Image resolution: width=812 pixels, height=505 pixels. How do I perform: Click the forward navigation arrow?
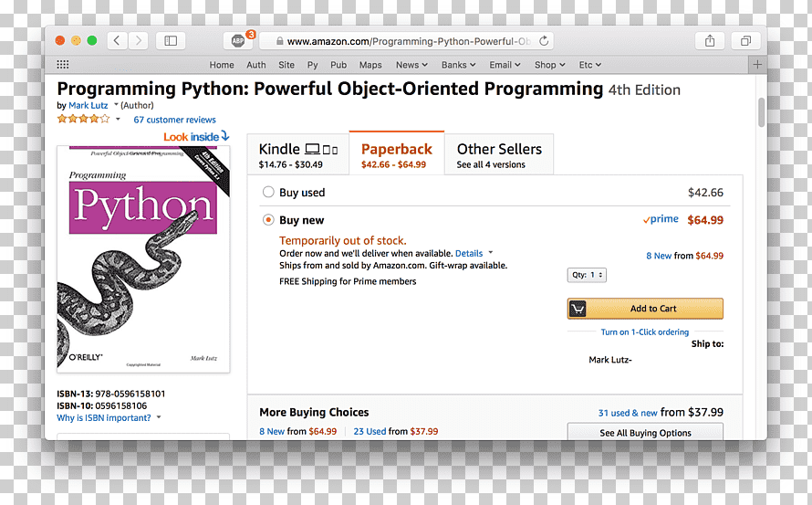(139, 40)
